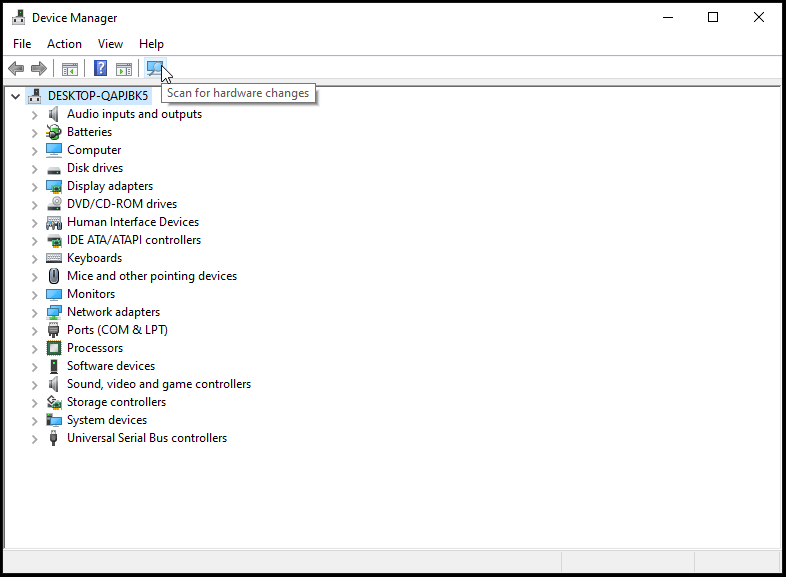Select the IDE ATA/ATAPI controllers label
The image size is (786, 577).
click(x=134, y=240)
